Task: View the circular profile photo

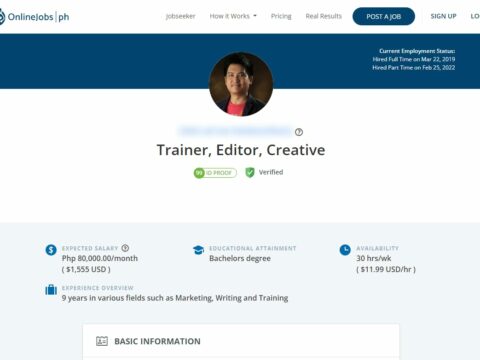Action: click(241, 84)
